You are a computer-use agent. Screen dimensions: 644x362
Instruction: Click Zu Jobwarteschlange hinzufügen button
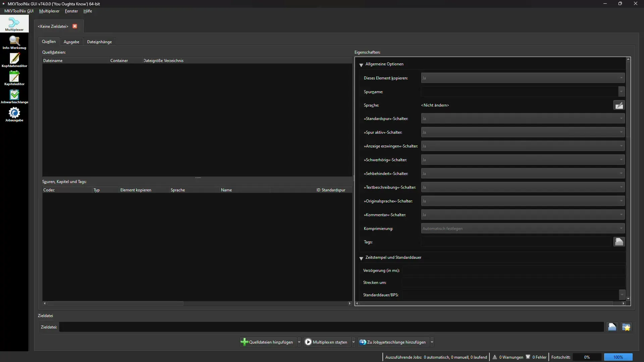[x=393, y=342]
